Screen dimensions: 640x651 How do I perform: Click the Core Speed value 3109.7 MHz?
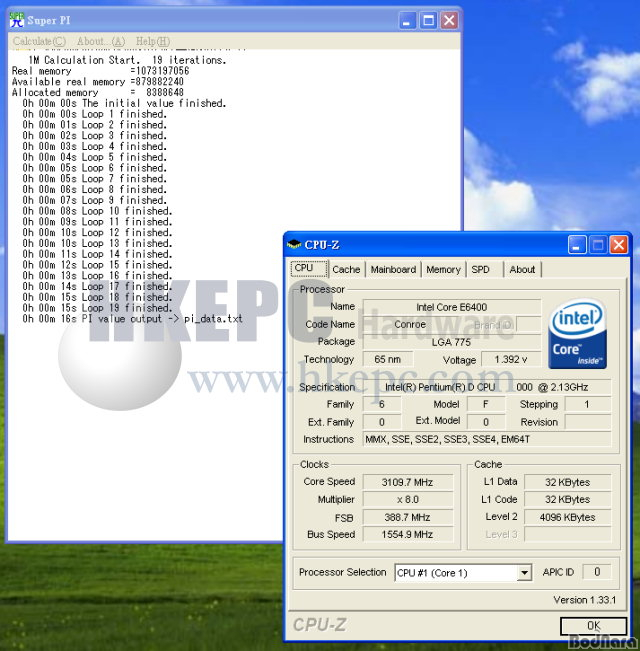[408, 482]
